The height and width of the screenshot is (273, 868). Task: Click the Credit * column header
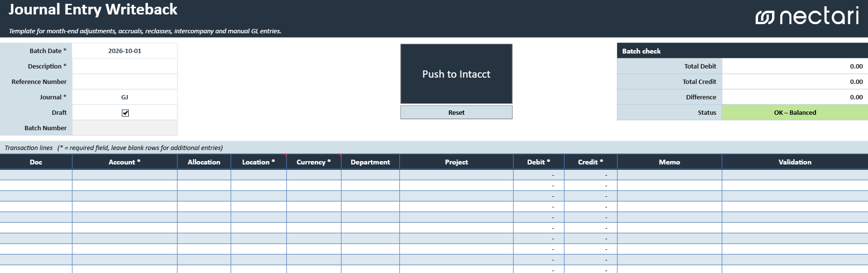591,162
